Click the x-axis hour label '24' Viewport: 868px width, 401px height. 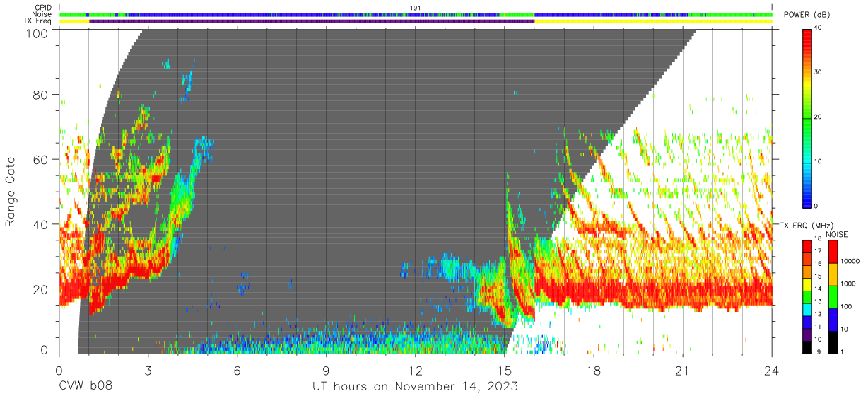click(772, 370)
